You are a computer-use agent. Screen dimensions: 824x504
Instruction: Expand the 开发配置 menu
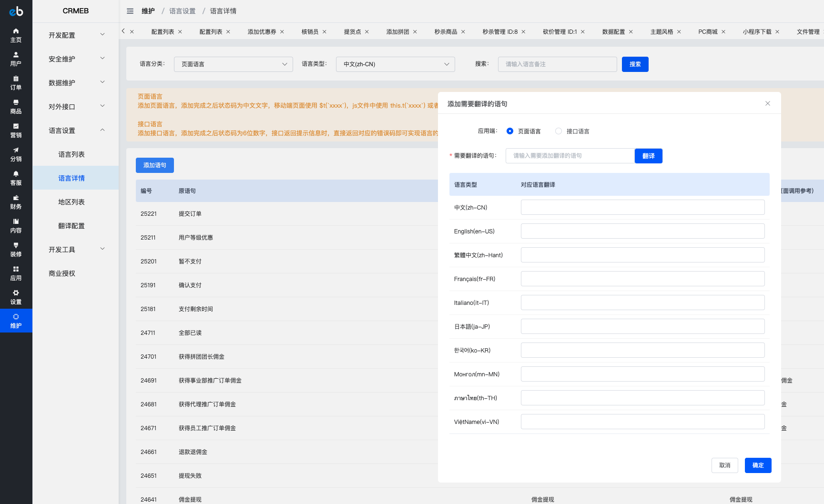tap(76, 35)
